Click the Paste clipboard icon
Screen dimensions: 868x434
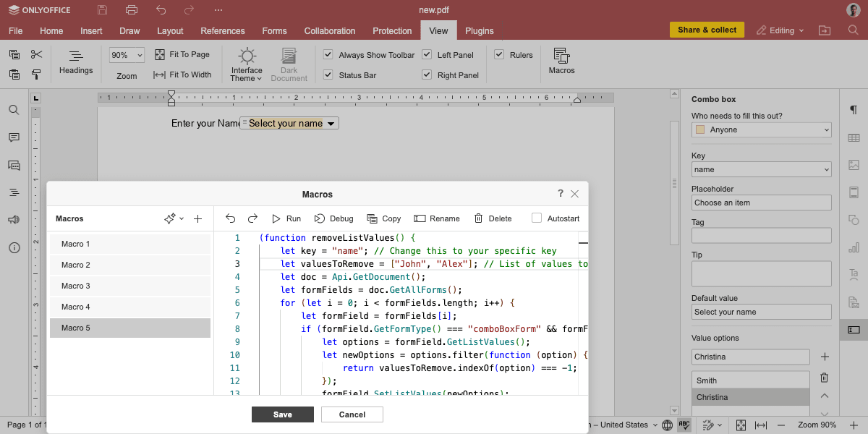[14, 75]
